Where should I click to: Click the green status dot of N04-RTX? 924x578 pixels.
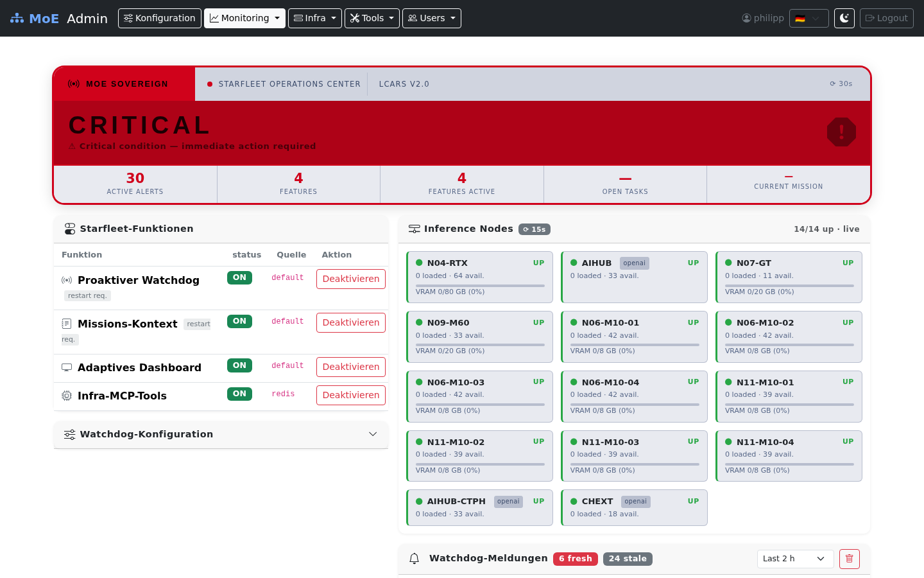[419, 263]
